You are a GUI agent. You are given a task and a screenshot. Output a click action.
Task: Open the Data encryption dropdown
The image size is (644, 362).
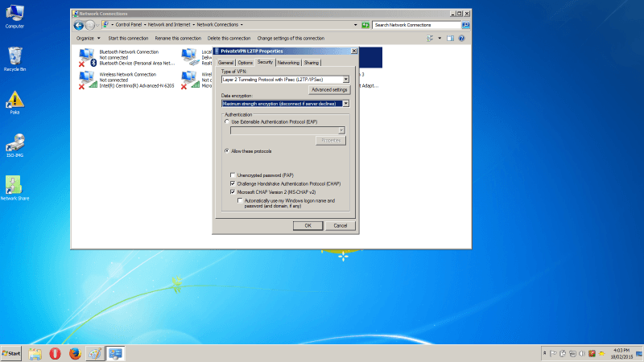click(x=345, y=103)
